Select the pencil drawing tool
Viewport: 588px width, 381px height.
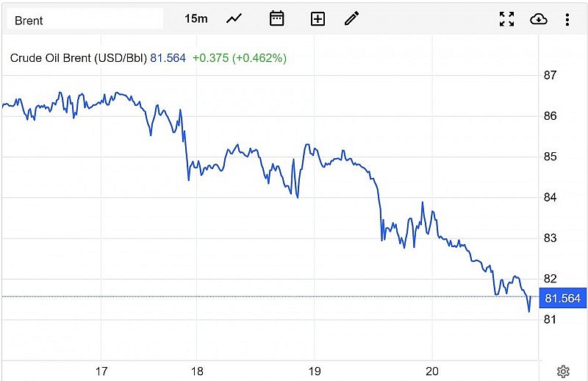click(352, 18)
